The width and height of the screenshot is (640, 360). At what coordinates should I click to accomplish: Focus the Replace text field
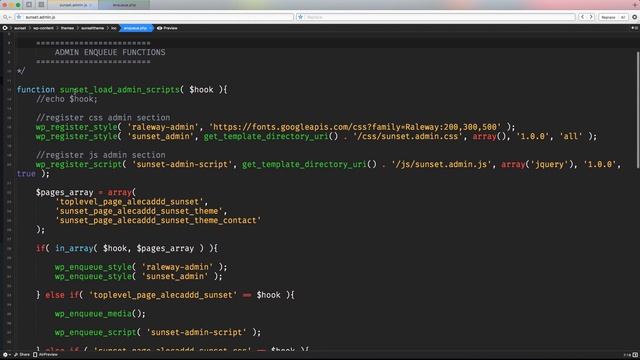click(x=436, y=17)
